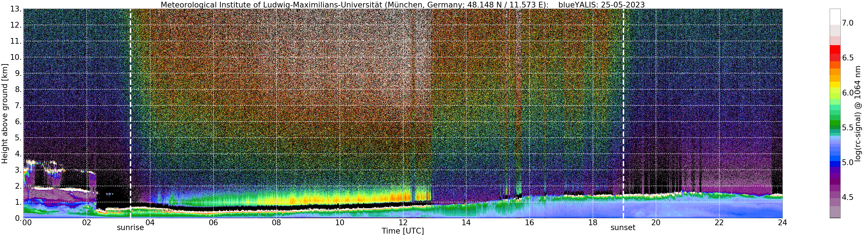Click the y-axis tick label '0.'

pyautogui.click(x=18, y=218)
